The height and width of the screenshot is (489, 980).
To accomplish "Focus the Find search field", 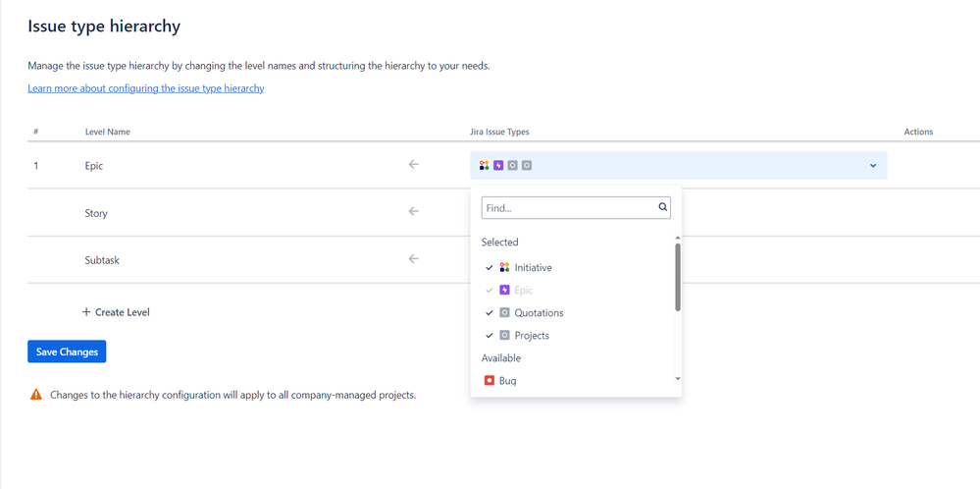I will 569,208.
